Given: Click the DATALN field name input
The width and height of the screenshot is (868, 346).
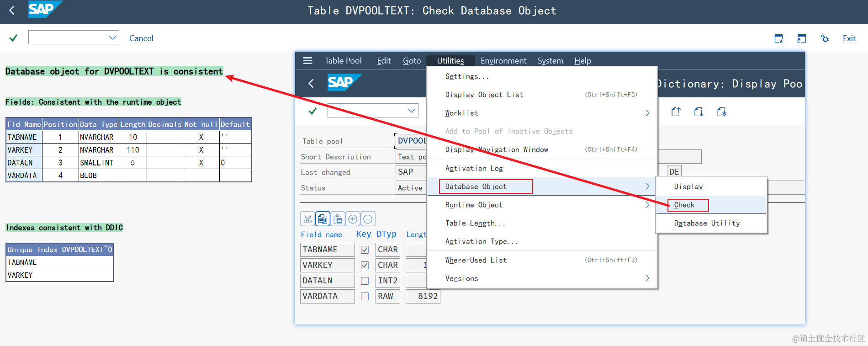Looking at the screenshot, I should tap(328, 281).
